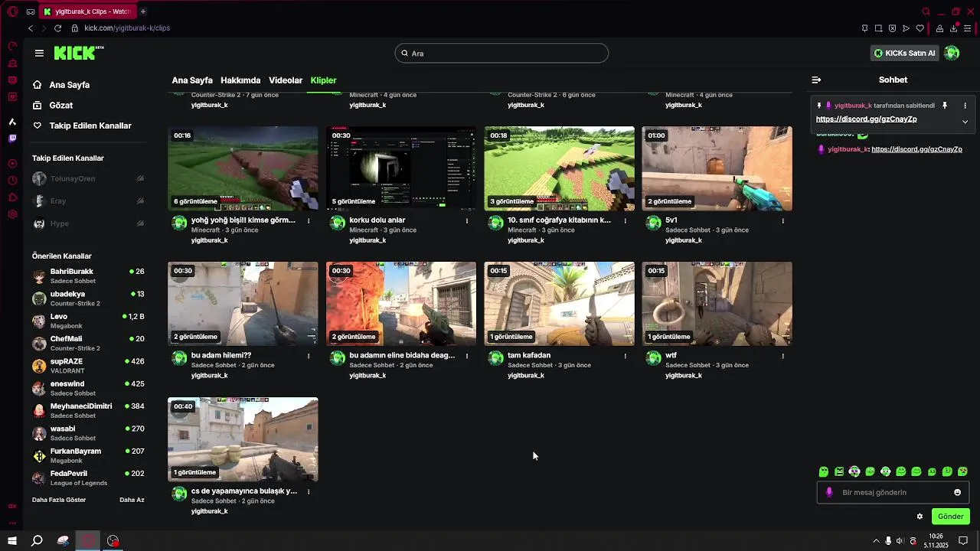Open discord link in chat message
The image size is (980, 551).
[916, 149]
